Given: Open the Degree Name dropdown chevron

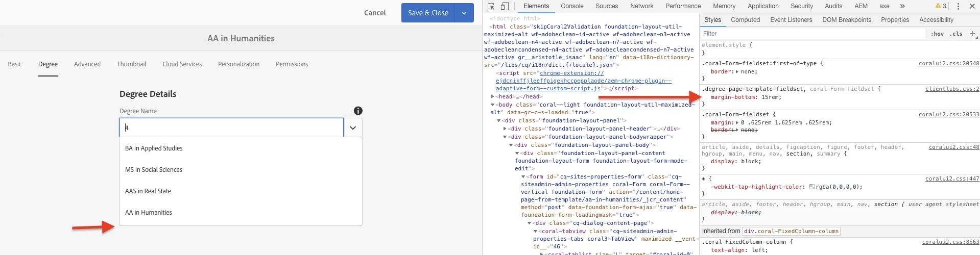Looking at the screenshot, I should [x=353, y=127].
